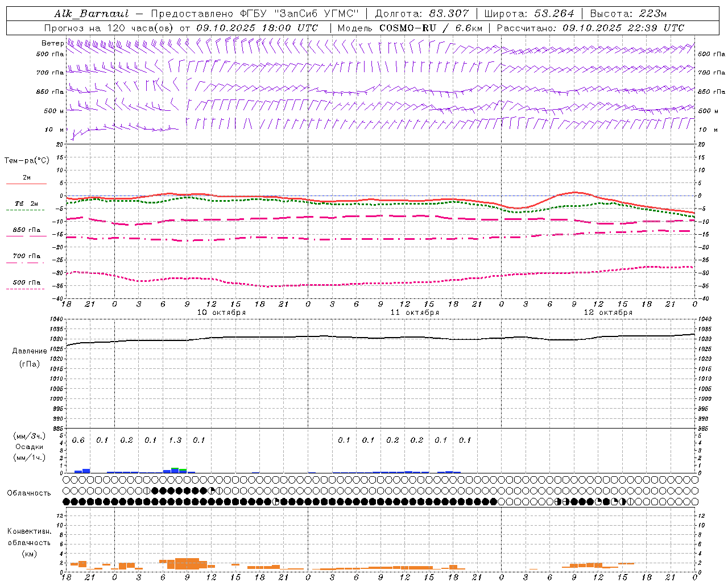This screenshot has width=728, height=582.
Task: Select the latitude value Широта: 53.264
Action: click(528, 14)
